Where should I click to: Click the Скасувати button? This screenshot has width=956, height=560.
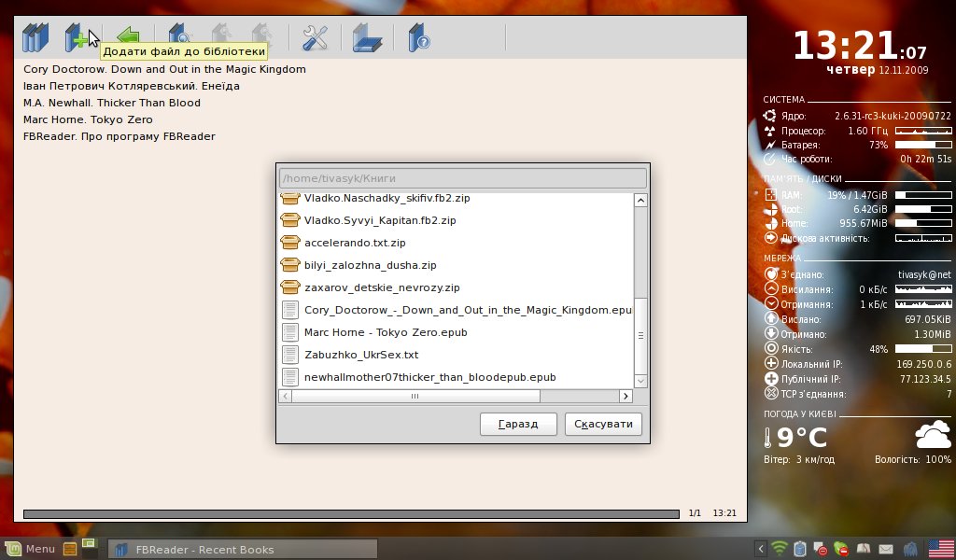point(604,424)
